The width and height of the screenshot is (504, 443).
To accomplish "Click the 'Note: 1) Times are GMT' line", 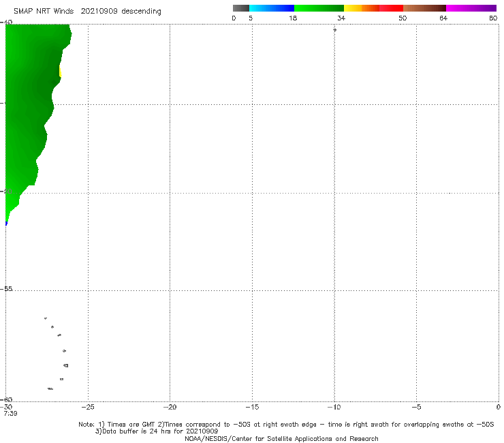I will coord(286,425).
